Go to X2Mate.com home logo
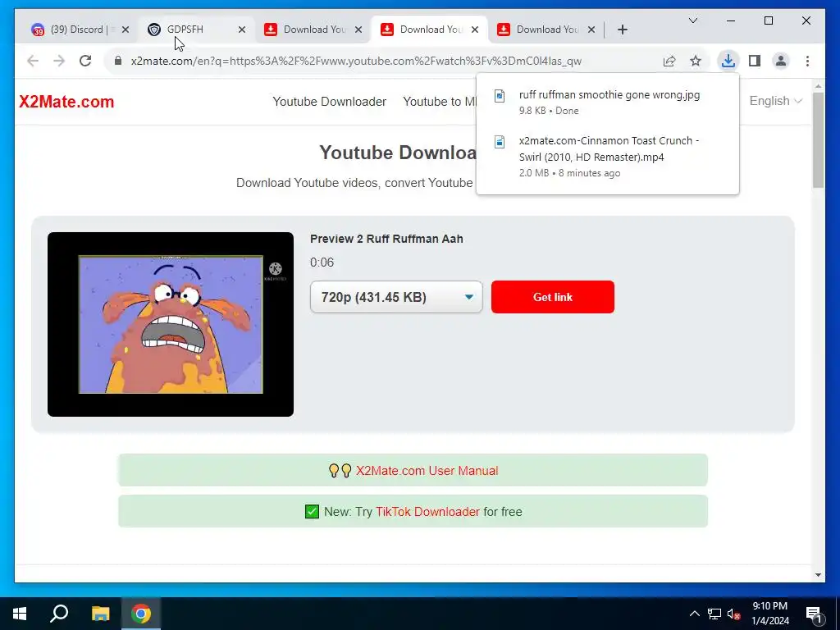The width and height of the screenshot is (840, 630). click(x=66, y=101)
